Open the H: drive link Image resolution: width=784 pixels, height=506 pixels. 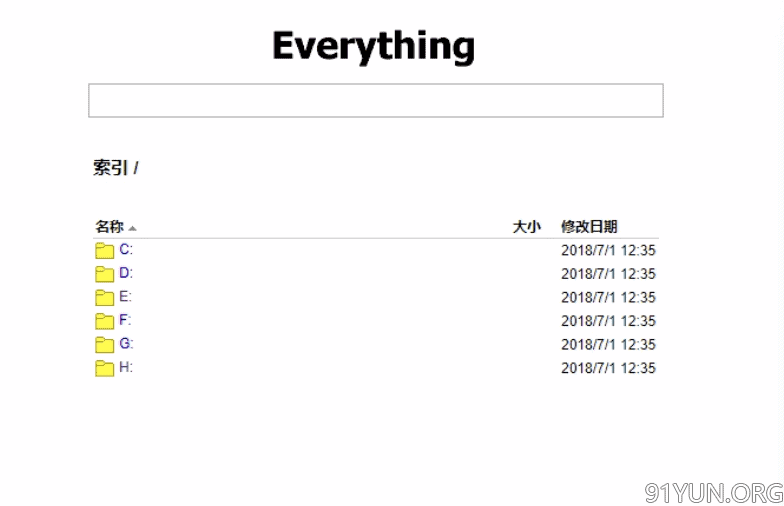(126, 366)
